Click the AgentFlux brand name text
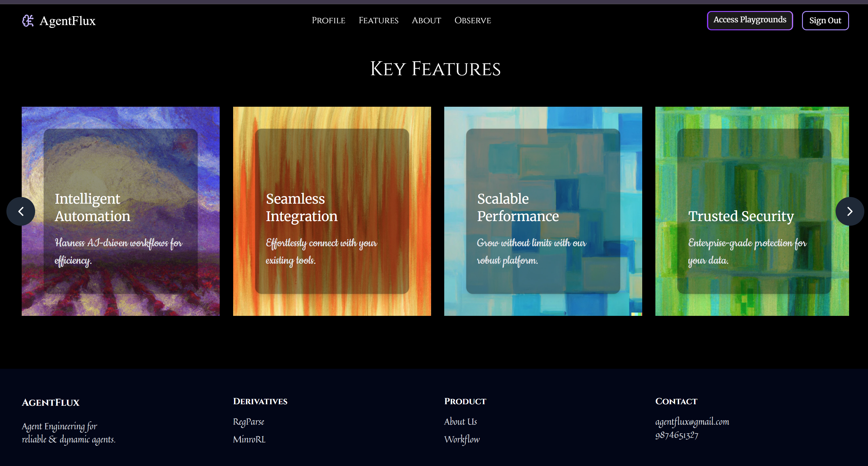Viewport: 868px width, 466px height. coord(68,21)
